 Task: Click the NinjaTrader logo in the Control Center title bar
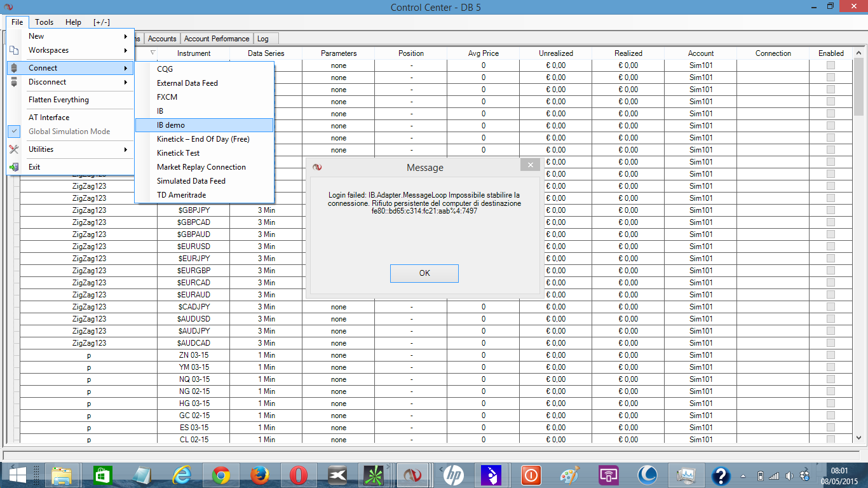(x=8, y=7)
